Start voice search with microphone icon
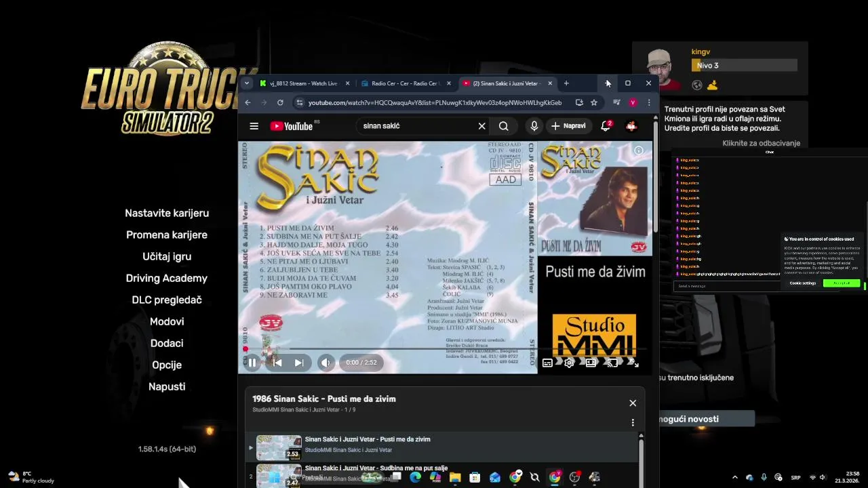 click(534, 126)
